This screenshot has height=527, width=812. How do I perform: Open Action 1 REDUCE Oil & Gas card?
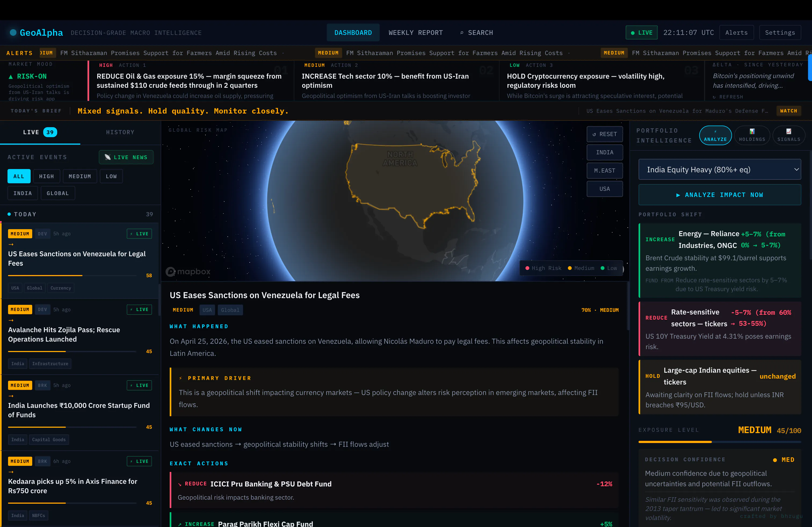pyautogui.click(x=191, y=81)
